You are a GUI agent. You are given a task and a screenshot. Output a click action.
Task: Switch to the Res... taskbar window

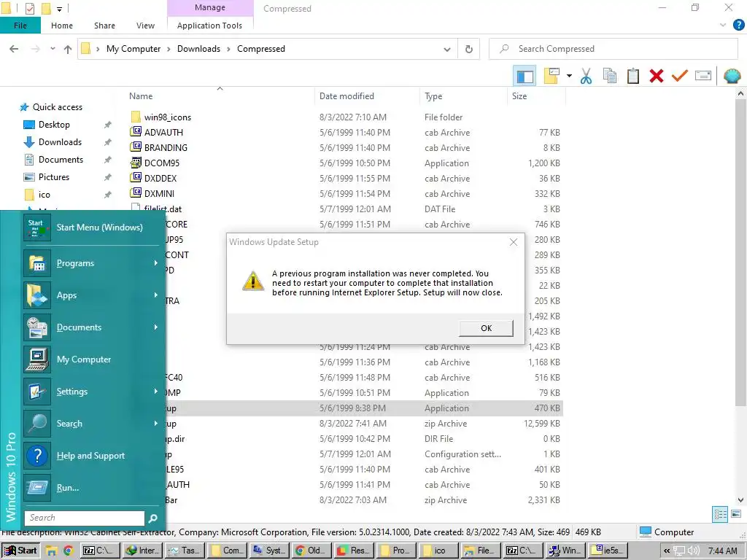354,551
